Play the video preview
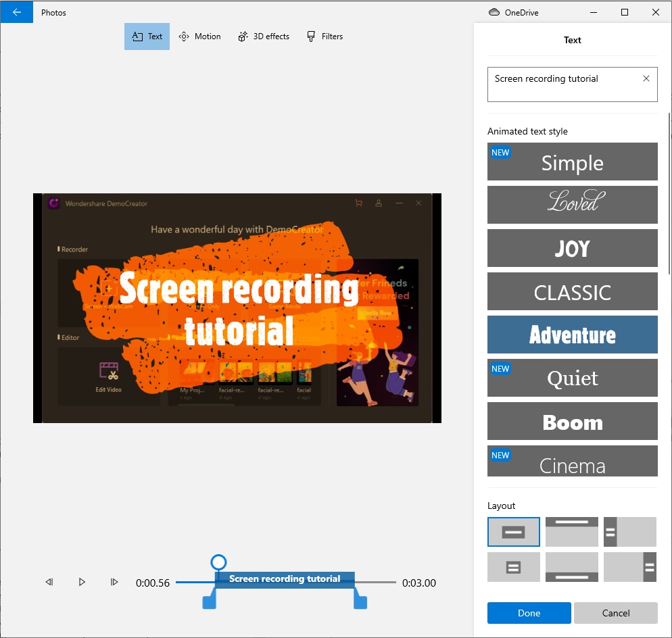 [x=82, y=582]
